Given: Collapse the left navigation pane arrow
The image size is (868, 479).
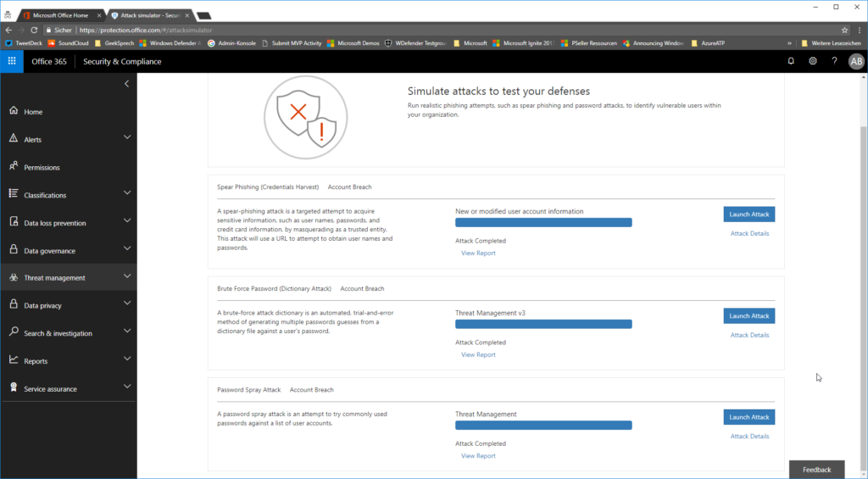Looking at the screenshot, I should [x=126, y=84].
